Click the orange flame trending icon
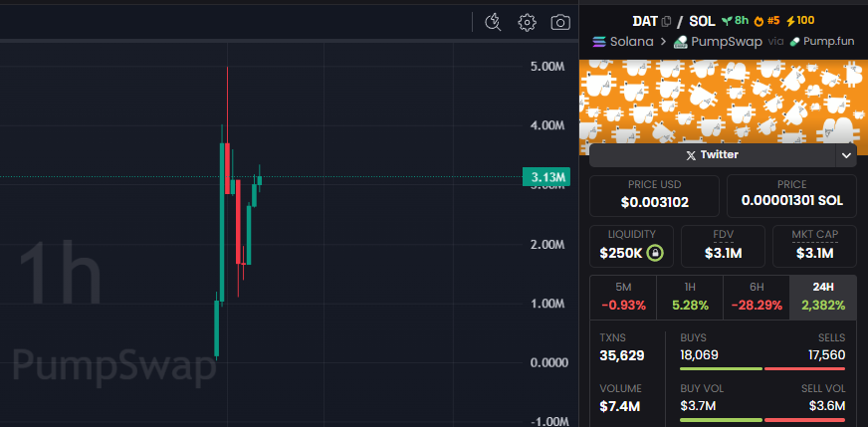The height and width of the screenshot is (427, 868). pos(759,21)
